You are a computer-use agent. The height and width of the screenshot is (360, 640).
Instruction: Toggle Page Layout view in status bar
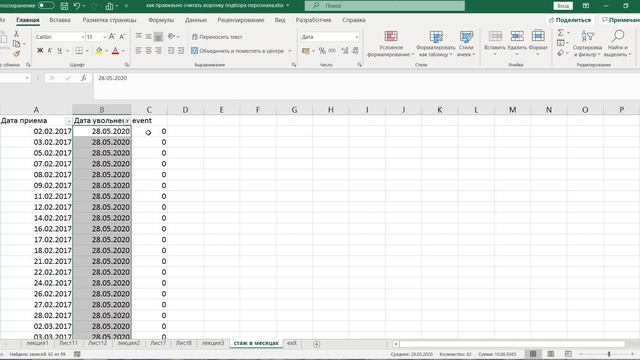[x=551, y=354]
